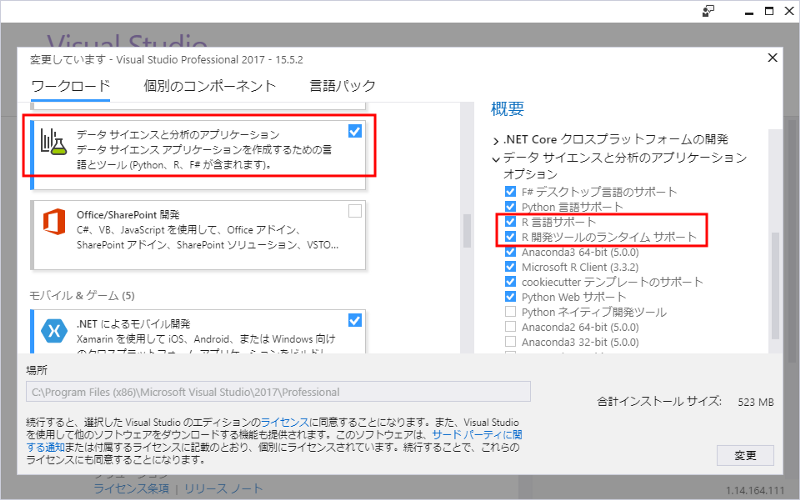Open the third-party notices link

pos(477,435)
